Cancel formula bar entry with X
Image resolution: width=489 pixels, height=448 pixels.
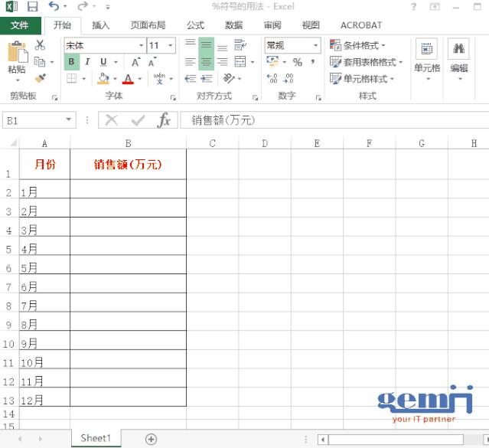111,120
